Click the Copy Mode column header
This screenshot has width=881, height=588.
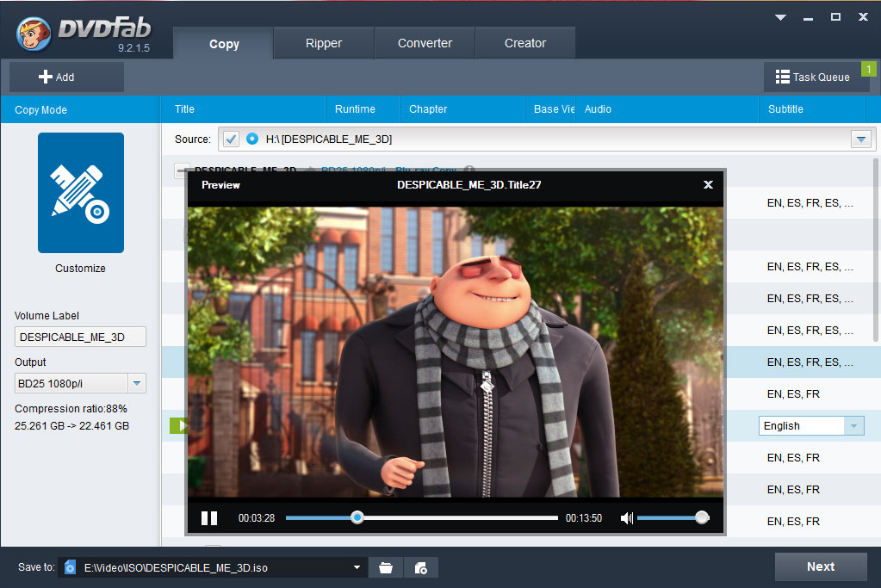point(80,109)
